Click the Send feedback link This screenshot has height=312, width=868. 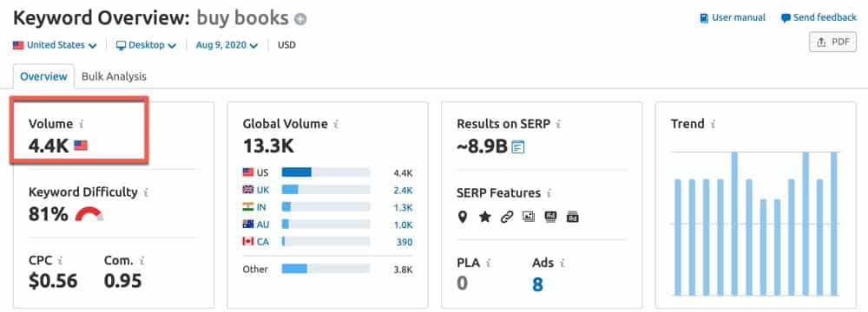point(819,17)
